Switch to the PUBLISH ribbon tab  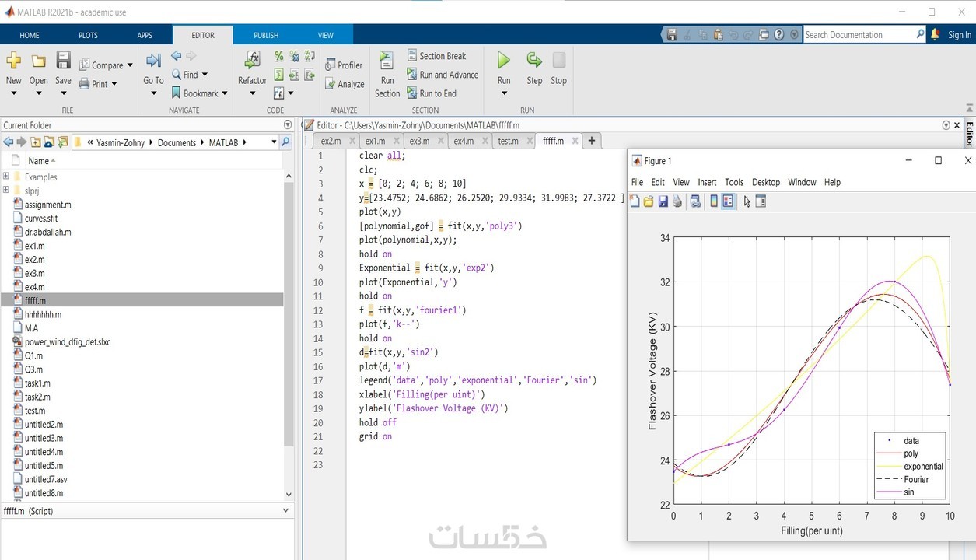pos(266,35)
